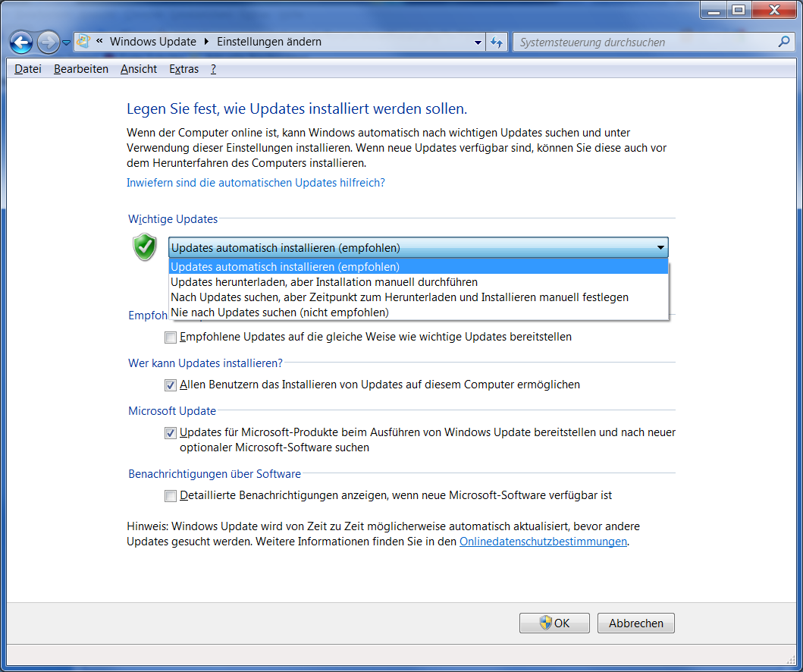
Task: Uncheck Allen Benutzern das Installieren von Updates
Action: point(171,385)
